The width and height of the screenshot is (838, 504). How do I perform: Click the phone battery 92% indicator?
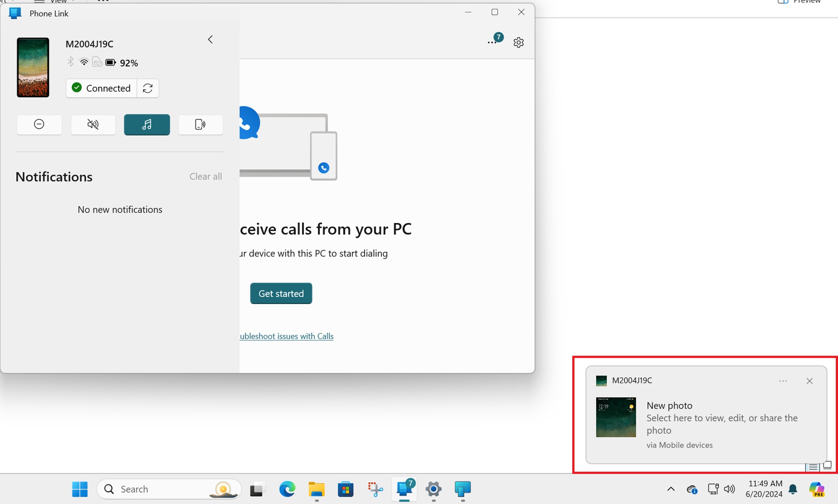(x=122, y=63)
